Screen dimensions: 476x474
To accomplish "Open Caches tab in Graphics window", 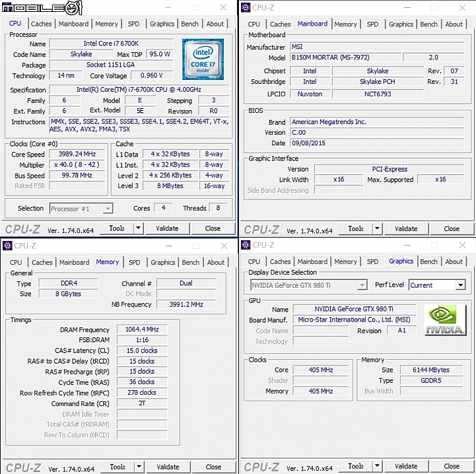I will tap(280, 261).
